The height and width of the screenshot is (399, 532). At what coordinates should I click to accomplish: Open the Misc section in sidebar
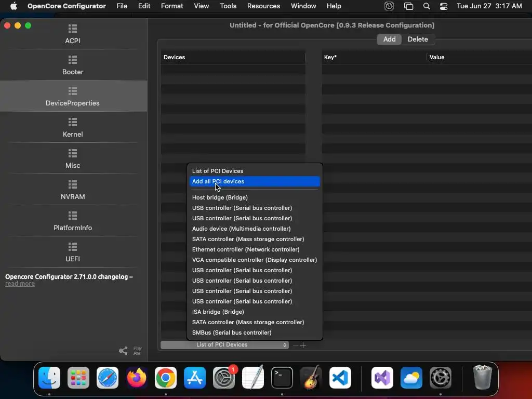[73, 159]
